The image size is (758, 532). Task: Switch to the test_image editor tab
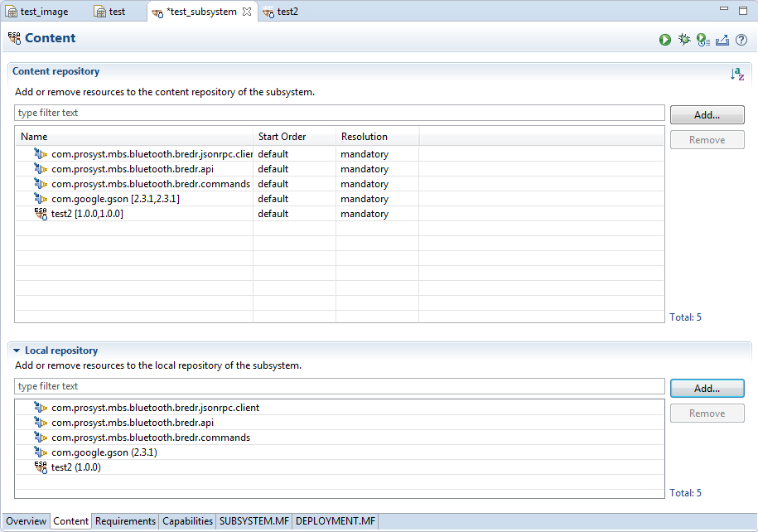coord(38,12)
